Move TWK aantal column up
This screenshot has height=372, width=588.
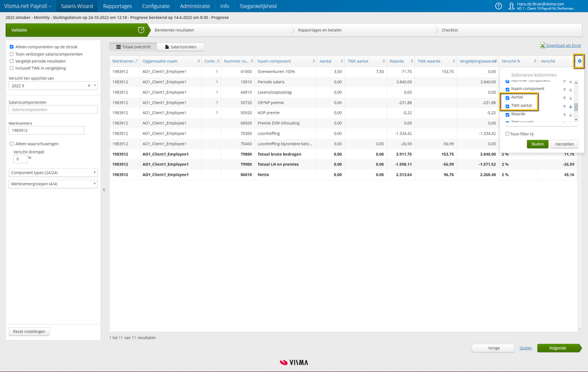point(564,107)
